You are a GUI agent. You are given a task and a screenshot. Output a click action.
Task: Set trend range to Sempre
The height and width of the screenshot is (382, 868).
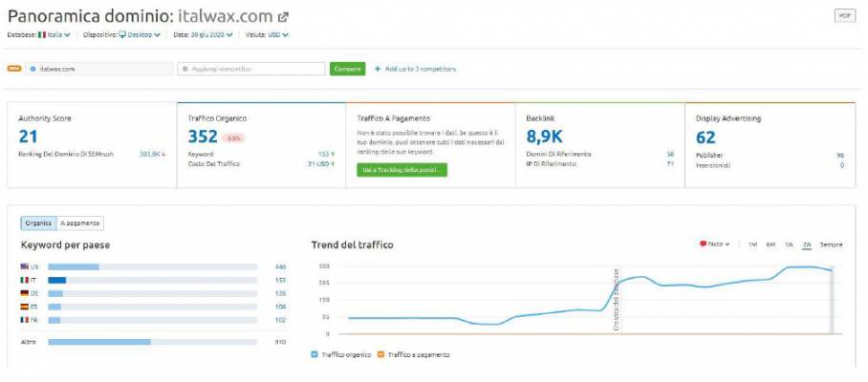(831, 244)
